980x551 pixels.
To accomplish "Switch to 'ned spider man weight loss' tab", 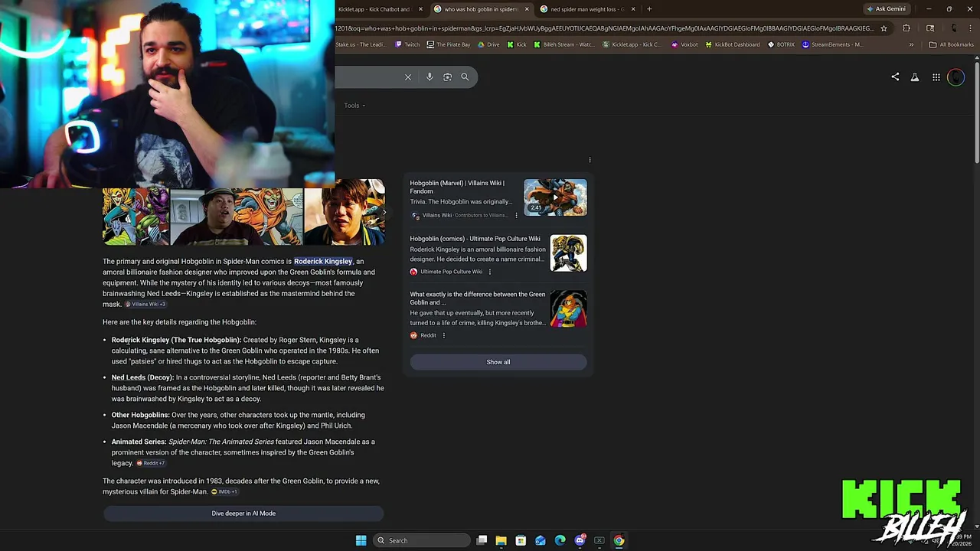I will tap(587, 9).
